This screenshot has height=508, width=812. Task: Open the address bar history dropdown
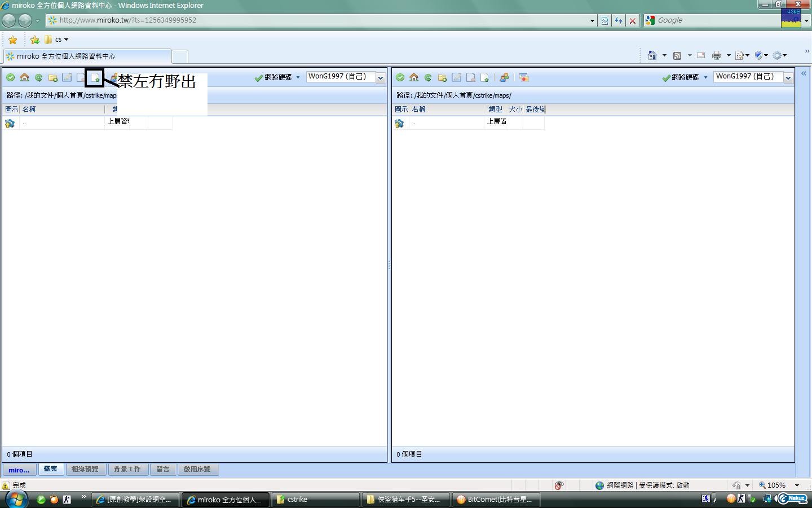(x=592, y=20)
